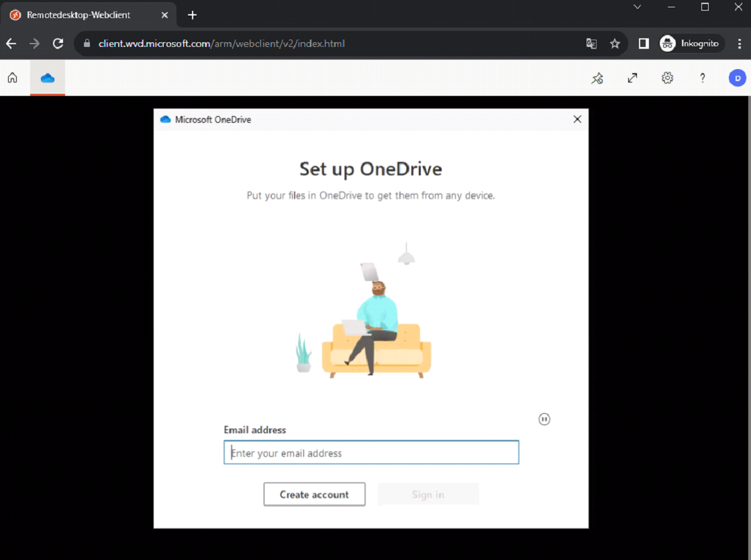Reload the current page

point(58,44)
